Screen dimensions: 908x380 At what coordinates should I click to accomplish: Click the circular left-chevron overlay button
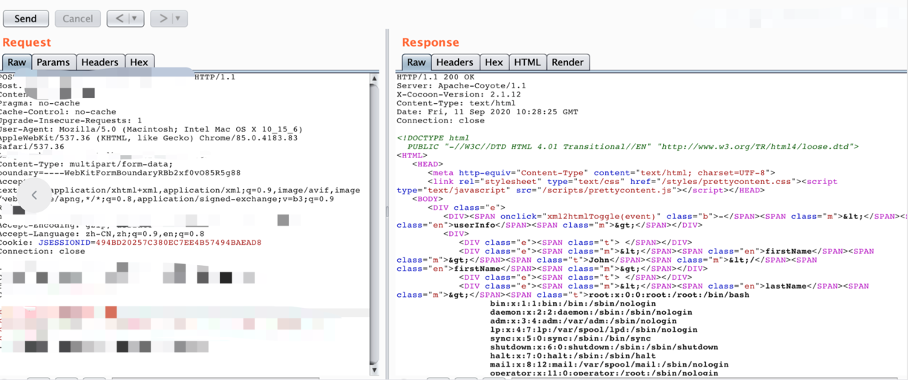point(34,195)
